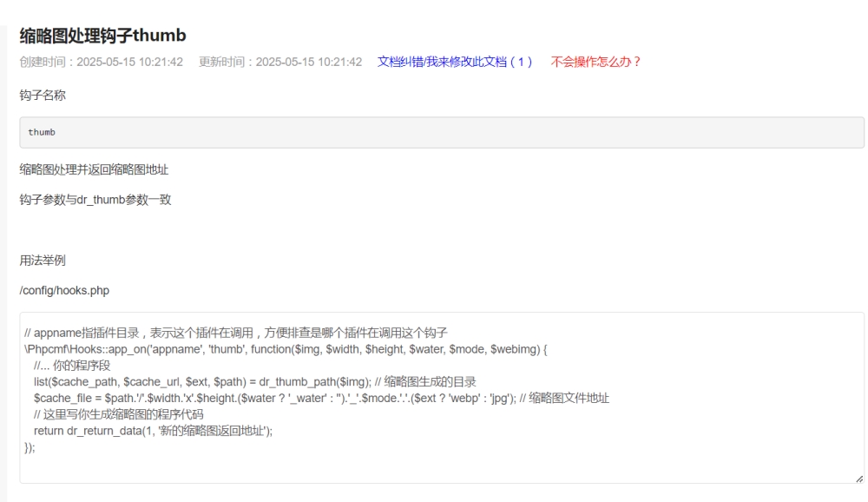Image resolution: width=868 pixels, height=502 pixels.
Task: Click the 文档纠错/我来修改此文档 link
Action: [x=455, y=63]
